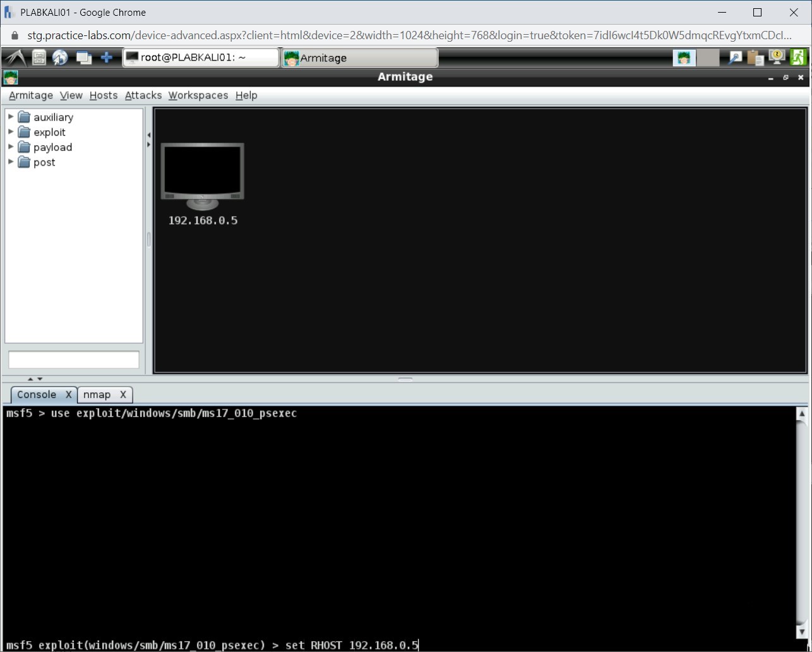The image size is (812, 652).
Task: Open the Attacks menu
Action: pos(143,95)
